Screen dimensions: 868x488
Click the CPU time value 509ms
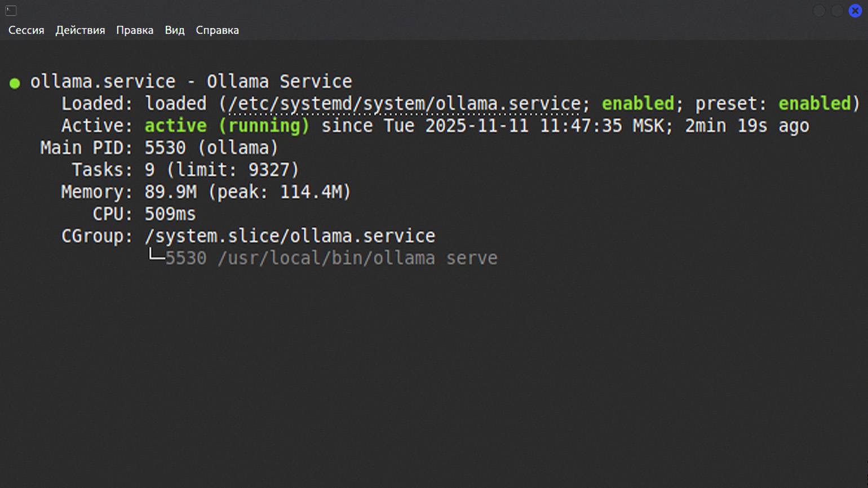click(170, 214)
